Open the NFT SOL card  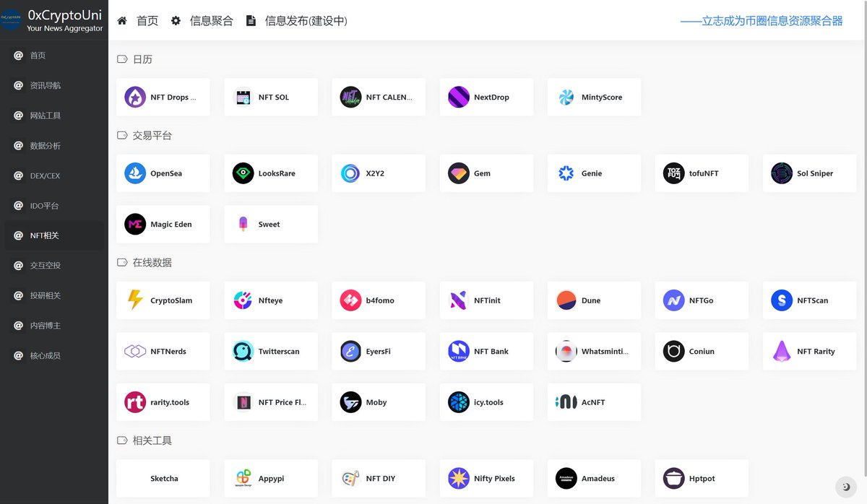click(271, 97)
